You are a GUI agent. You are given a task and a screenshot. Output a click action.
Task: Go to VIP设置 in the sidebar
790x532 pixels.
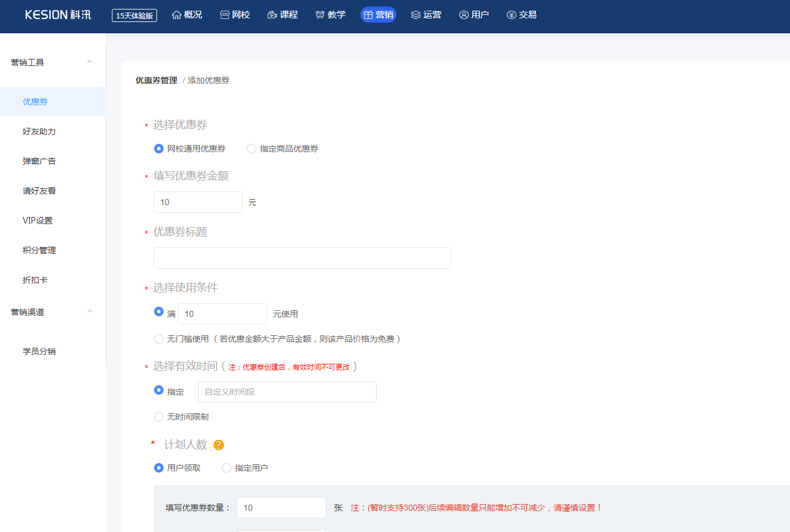37,221
